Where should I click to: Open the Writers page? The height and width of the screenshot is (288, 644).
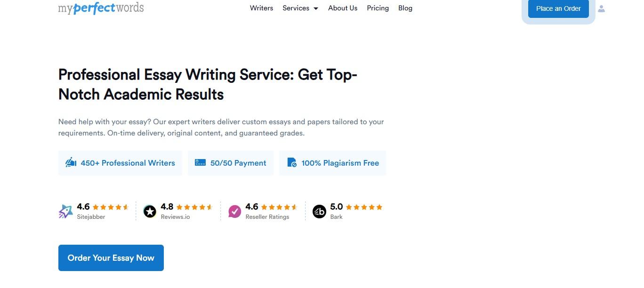(x=261, y=8)
